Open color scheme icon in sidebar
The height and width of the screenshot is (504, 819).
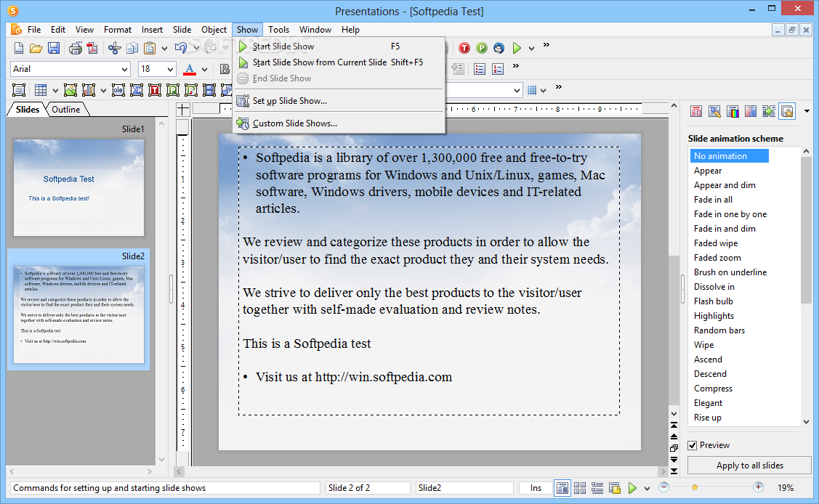tap(733, 111)
